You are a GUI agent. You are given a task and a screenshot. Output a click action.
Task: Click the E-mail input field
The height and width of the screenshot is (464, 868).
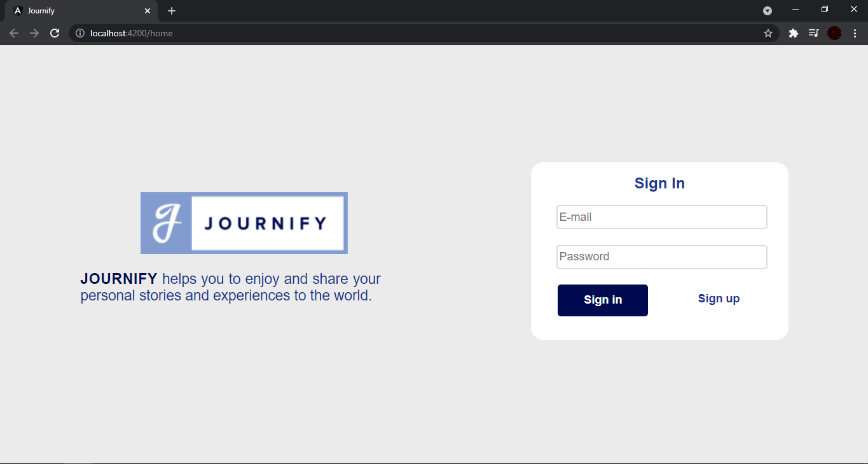click(x=662, y=217)
